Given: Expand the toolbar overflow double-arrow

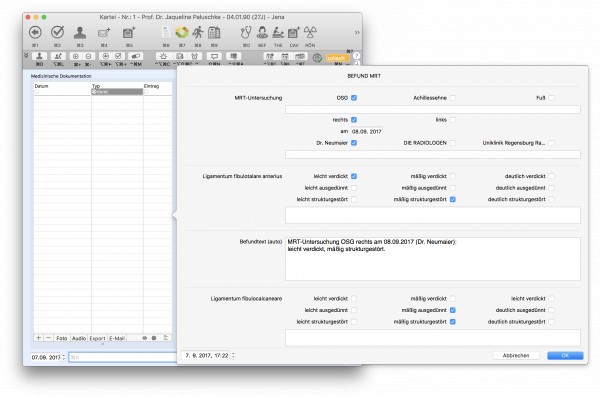Looking at the screenshot, I should click(357, 33).
